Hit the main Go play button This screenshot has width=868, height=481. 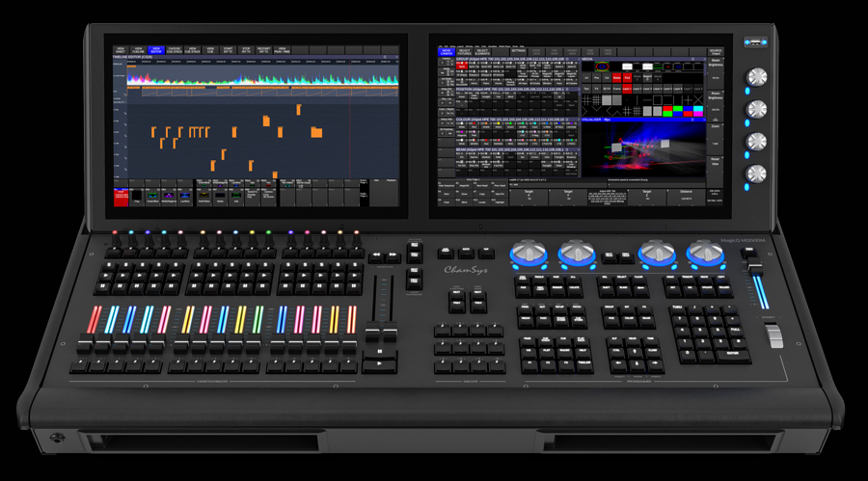point(379,364)
